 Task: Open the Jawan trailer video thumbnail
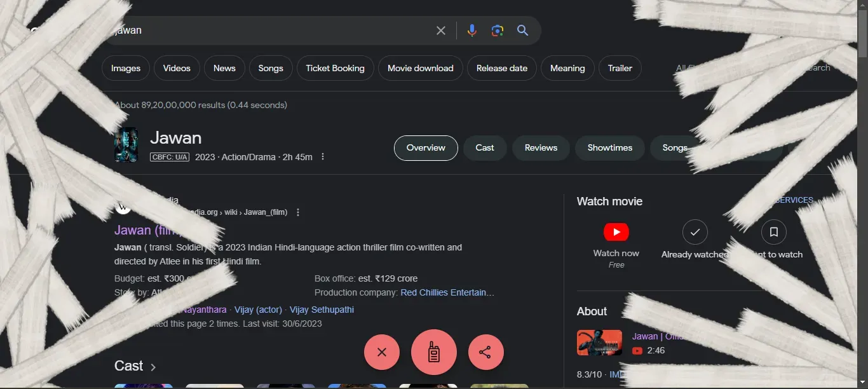(x=599, y=343)
